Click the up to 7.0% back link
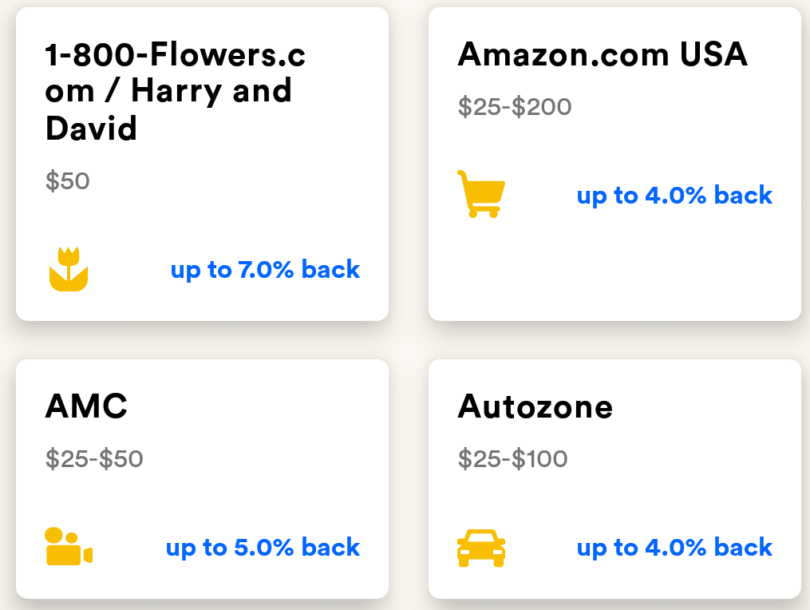810x610 pixels. point(265,269)
